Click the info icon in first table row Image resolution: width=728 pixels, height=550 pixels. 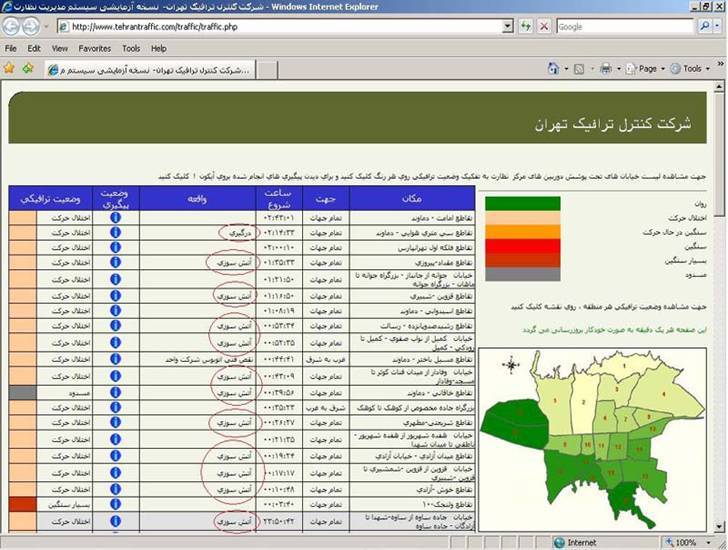115,217
